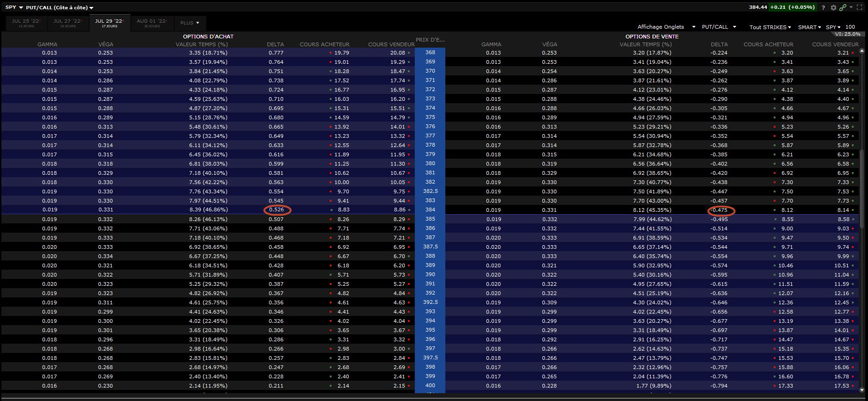Select the AUG 01 '22 expiry tab
The image size is (868, 401).
point(152,23)
